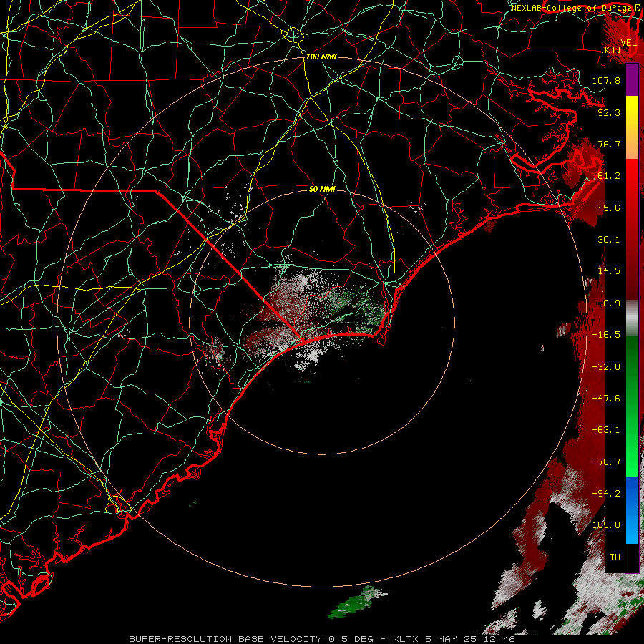Click the -47.6 velocity scale value

click(x=606, y=399)
